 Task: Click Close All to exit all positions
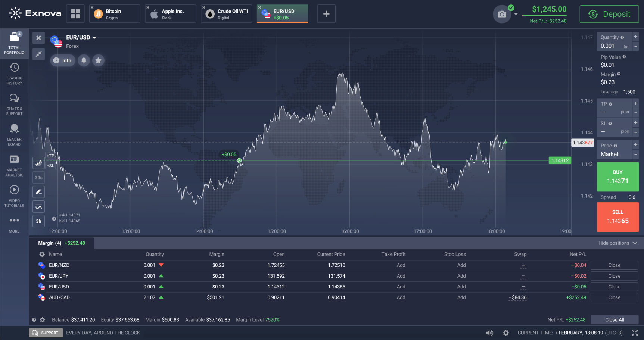point(615,319)
